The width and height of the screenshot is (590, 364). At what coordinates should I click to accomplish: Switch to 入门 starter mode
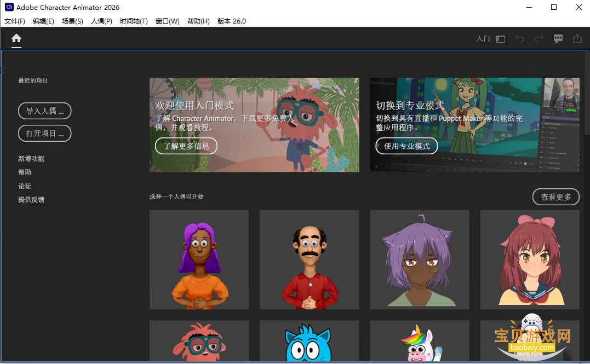(x=483, y=39)
